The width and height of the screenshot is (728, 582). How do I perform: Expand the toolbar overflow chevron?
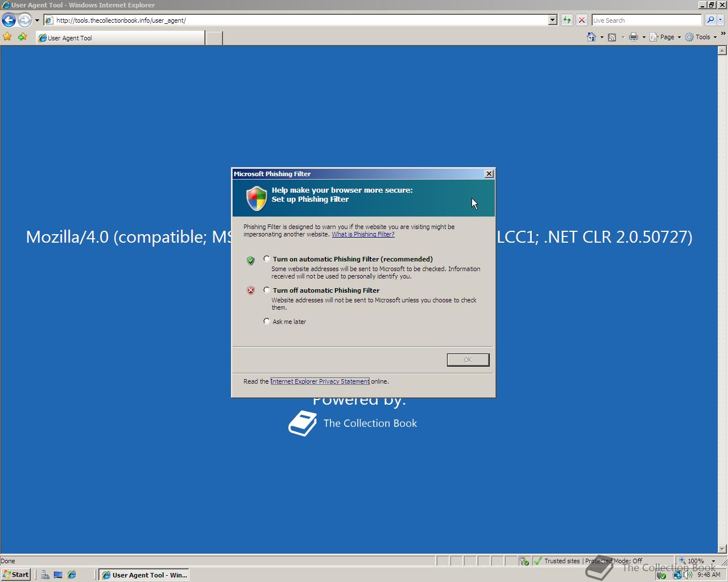click(723, 34)
